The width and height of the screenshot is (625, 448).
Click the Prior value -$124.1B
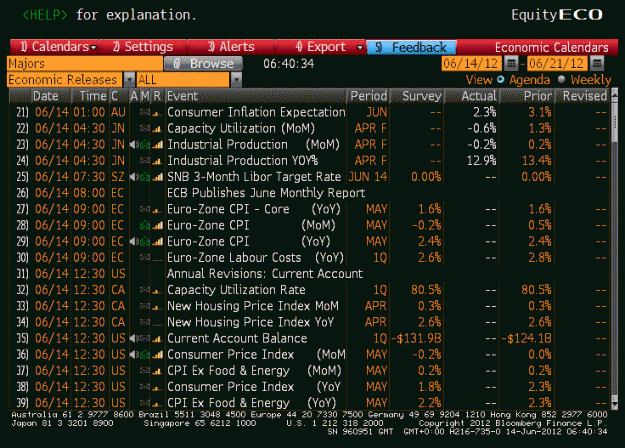527,338
